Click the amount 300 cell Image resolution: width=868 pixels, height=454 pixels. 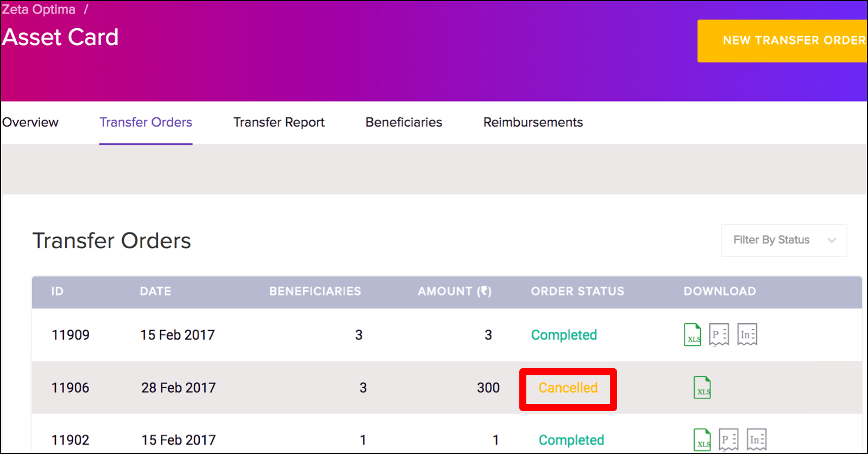tap(488, 388)
